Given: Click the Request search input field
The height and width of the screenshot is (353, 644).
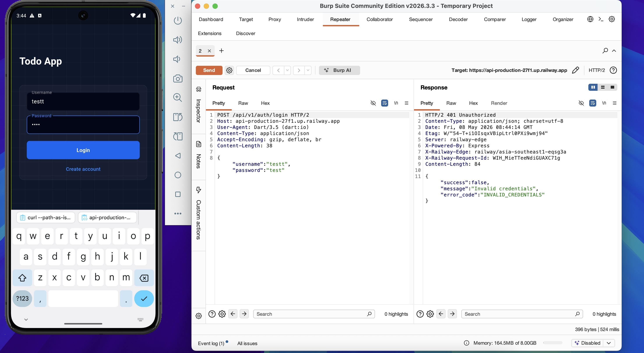Looking at the screenshot, I should pyautogui.click(x=314, y=314).
